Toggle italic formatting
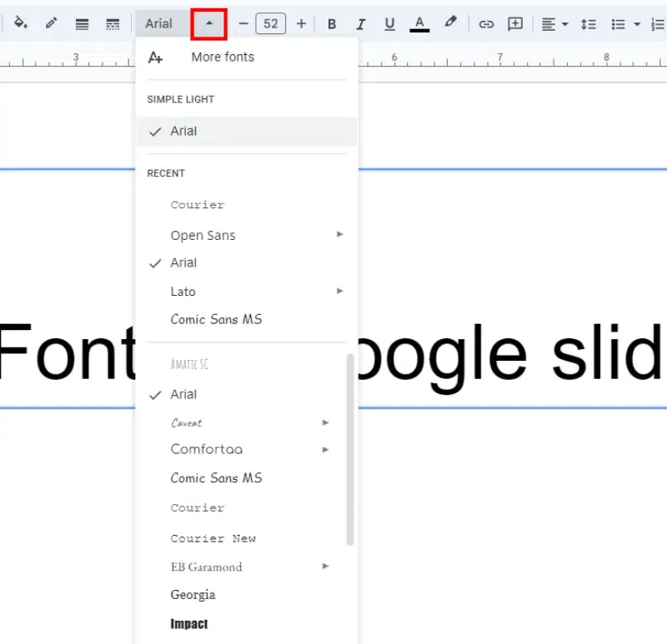 (361, 24)
